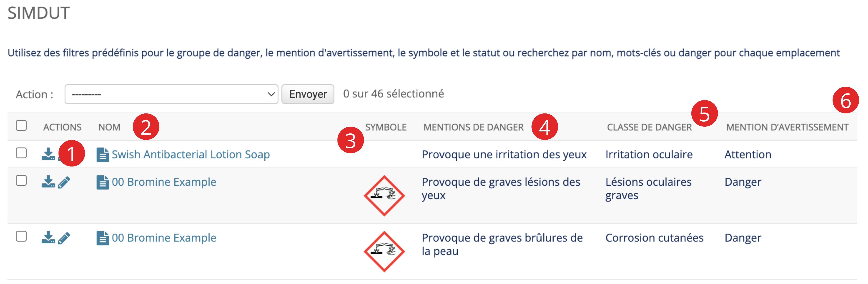Viewport: 868px width, 284px height.
Task: Sort by Classe de danger column header
Action: (649, 127)
